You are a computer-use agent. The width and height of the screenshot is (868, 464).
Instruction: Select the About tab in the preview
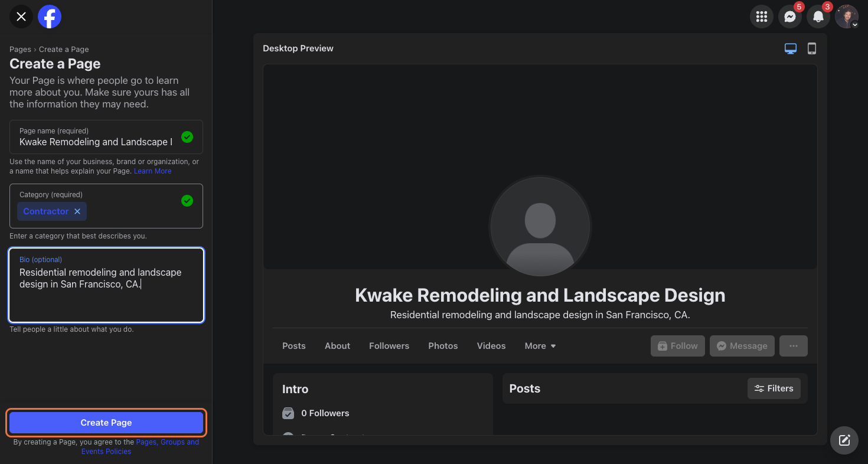[x=337, y=346]
